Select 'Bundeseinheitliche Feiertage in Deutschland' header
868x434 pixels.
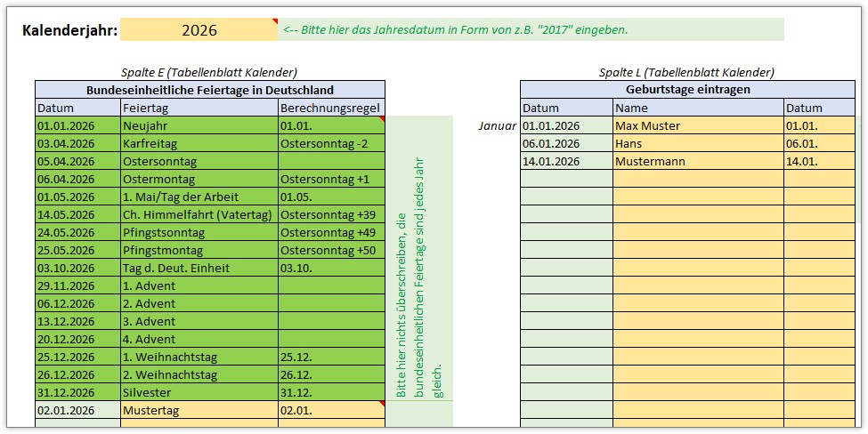pos(210,90)
